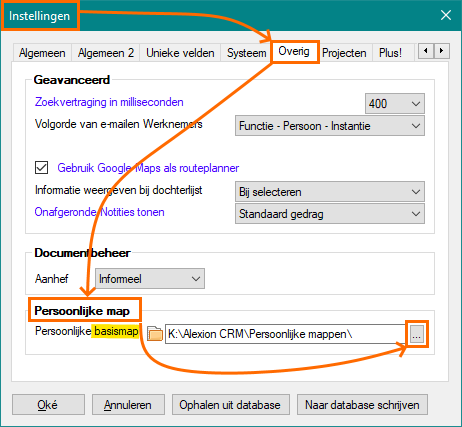Close the Instellingen dialog
This screenshot has height=427, width=462.
(x=446, y=15)
